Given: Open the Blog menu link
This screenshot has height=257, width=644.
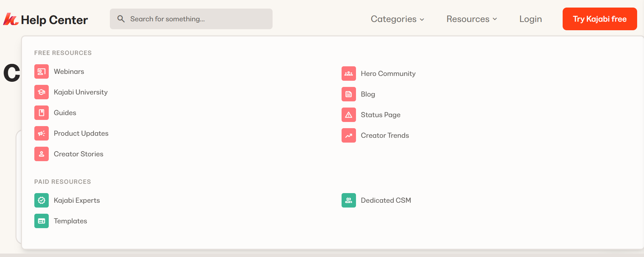Looking at the screenshot, I should tap(368, 94).
